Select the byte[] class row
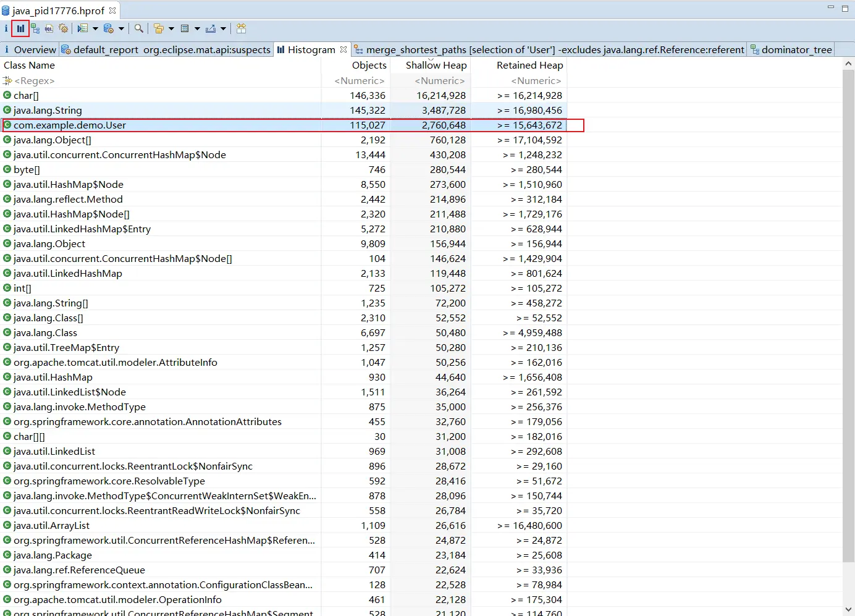The height and width of the screenshot is (616, 855). (x=284, y=170)
